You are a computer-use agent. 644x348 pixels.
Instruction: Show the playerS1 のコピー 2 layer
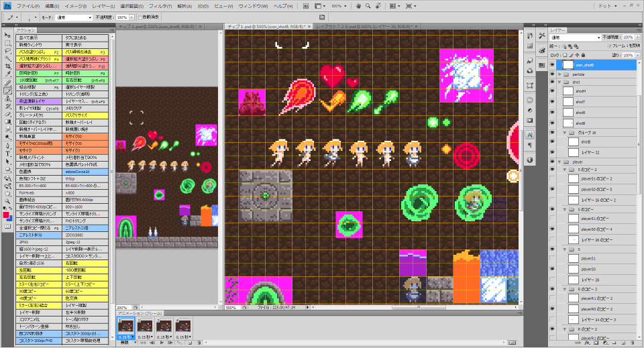click(552, 178)
